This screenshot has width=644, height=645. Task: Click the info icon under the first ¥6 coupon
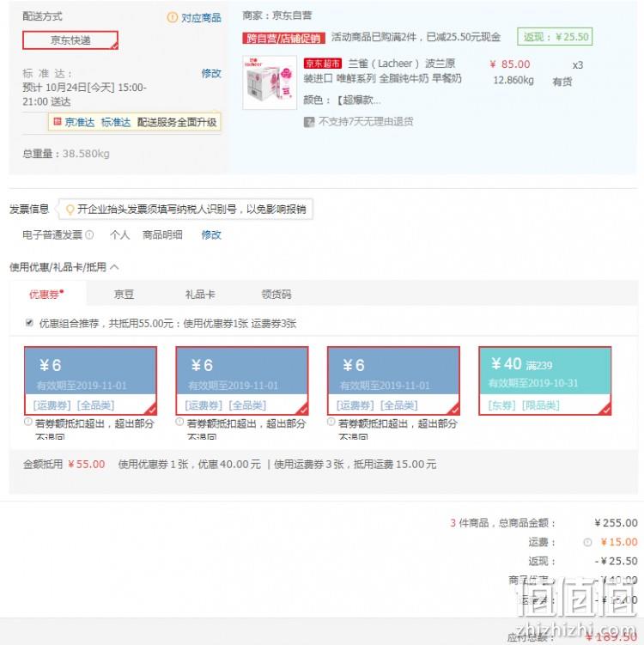[x=28, y=422]
